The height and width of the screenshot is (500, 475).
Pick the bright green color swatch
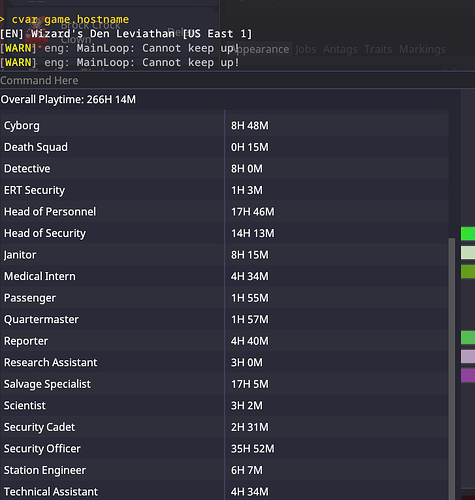(x=468, y=233)
